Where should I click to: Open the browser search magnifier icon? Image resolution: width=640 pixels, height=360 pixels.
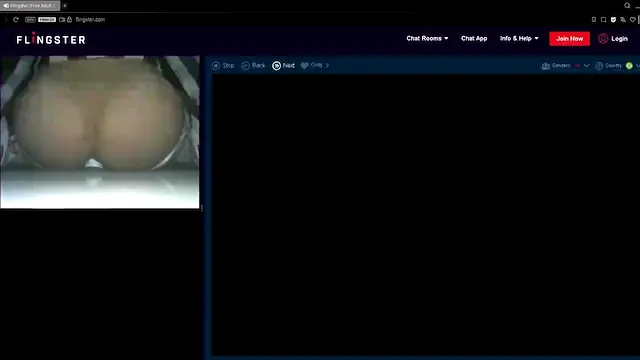coord(627,5)
